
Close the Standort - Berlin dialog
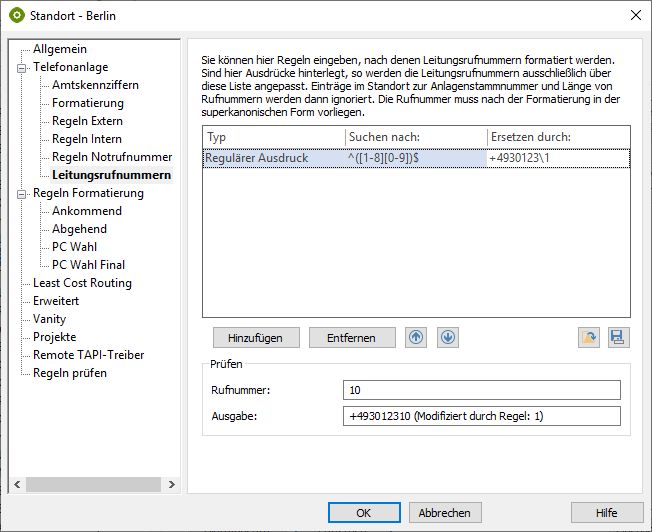(635, 14)
